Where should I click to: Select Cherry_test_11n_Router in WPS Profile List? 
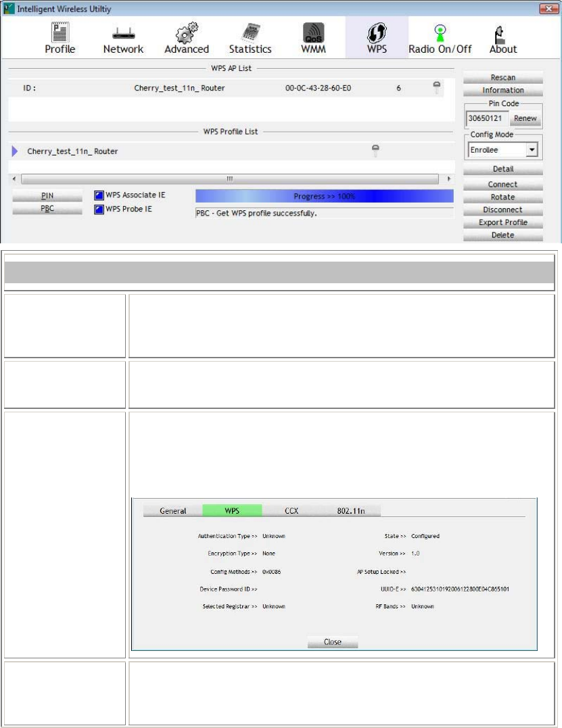(x=231, y=151)
